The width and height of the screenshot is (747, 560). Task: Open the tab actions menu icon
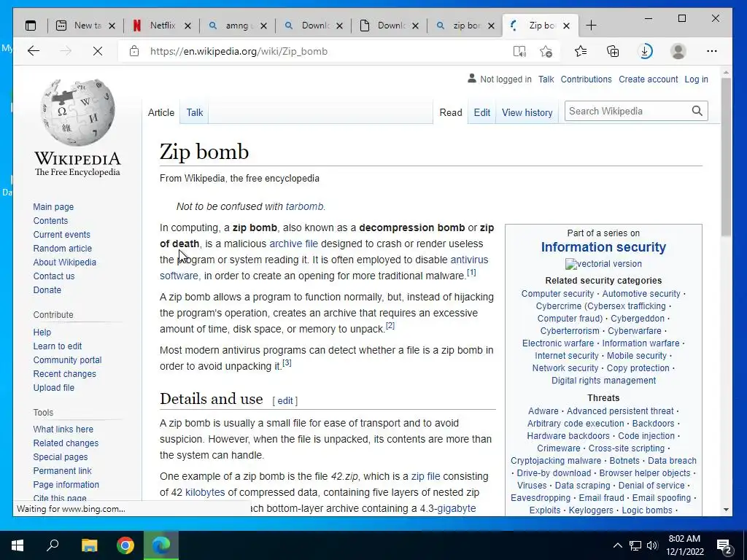click(x=31, y=26)
